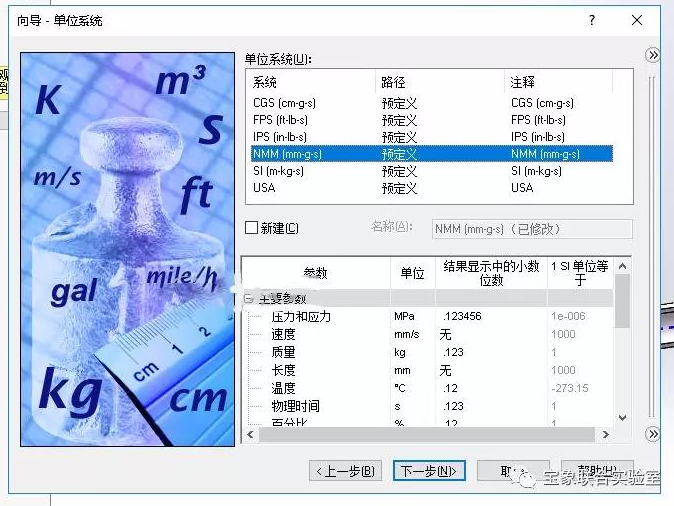674x506 pixels.
Task: Select decimals value for 速度 row
Action: [x=491, y=334]
